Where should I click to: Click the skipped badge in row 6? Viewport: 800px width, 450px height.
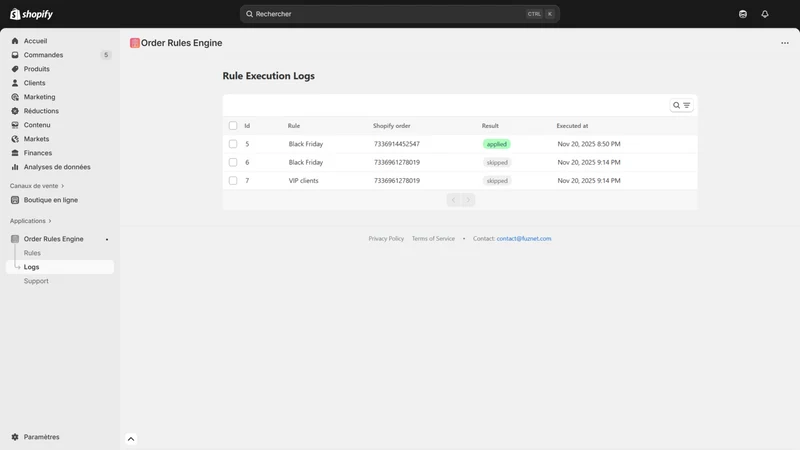(497, 162)
